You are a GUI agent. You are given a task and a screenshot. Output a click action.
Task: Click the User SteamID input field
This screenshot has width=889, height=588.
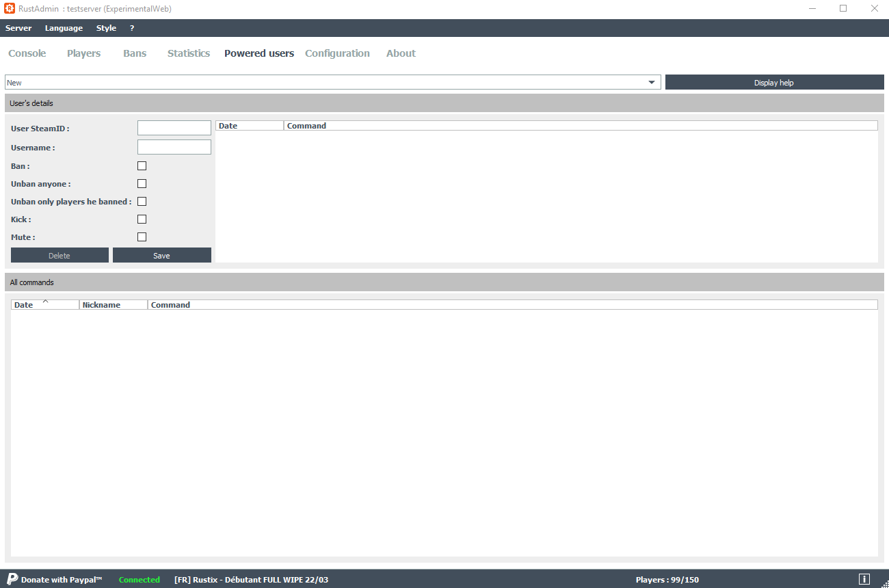click(x=174, y=128)
